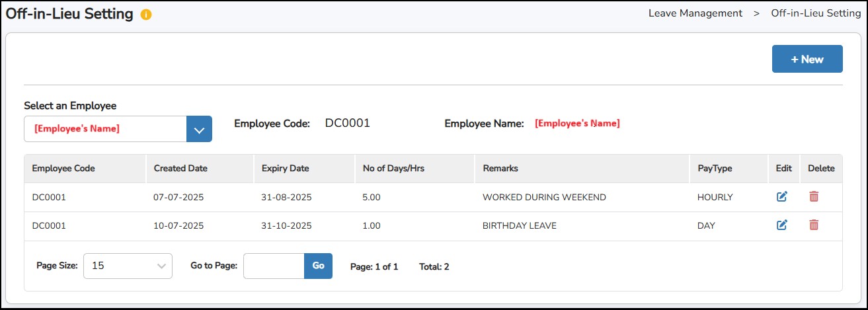Edit the WORKED DURING WEEKEND entry
The image size is (868, 310).
coord(782,196)
